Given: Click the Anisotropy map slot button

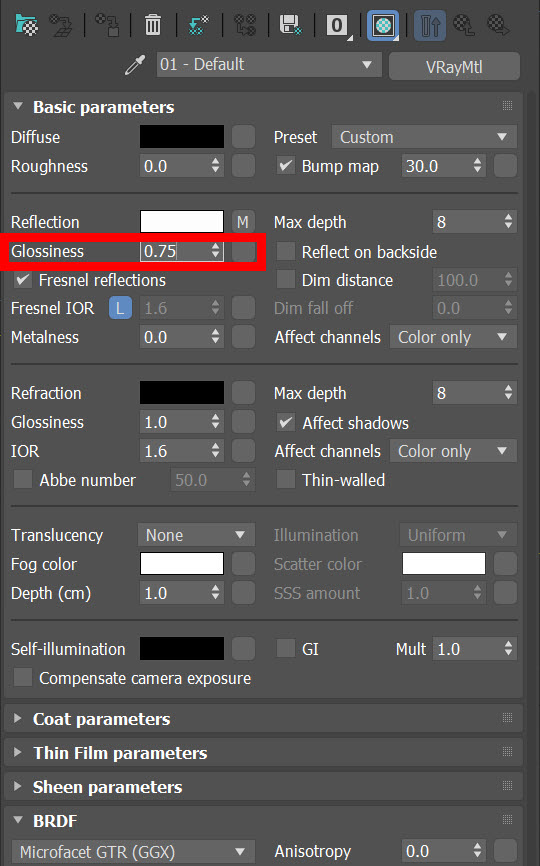Looking at the screenshot, I should tap(505, 851).
